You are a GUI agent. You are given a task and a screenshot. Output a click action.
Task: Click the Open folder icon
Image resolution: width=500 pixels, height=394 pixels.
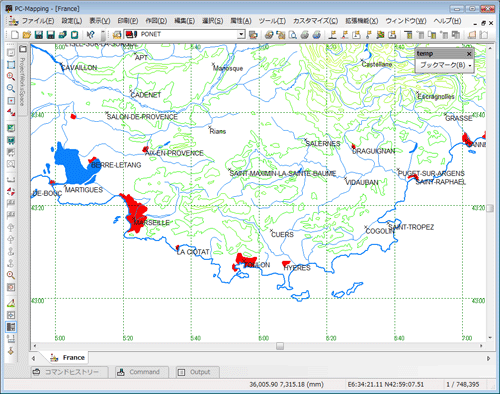[x=27, y=35]
